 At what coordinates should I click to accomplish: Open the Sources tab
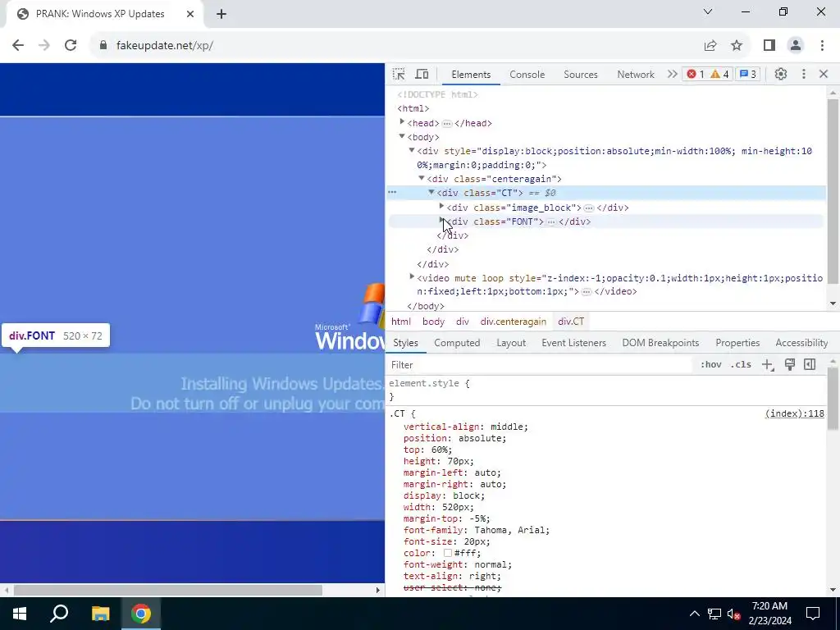tap(580, 75)
